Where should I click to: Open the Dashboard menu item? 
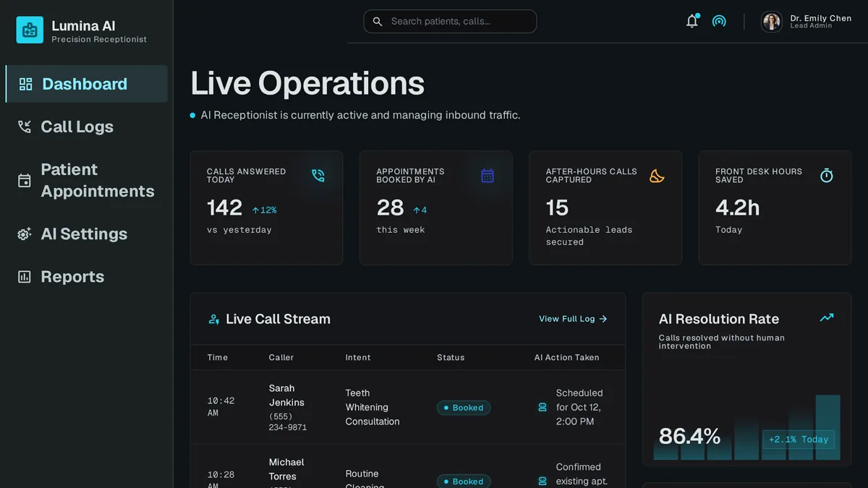point(87,84)
